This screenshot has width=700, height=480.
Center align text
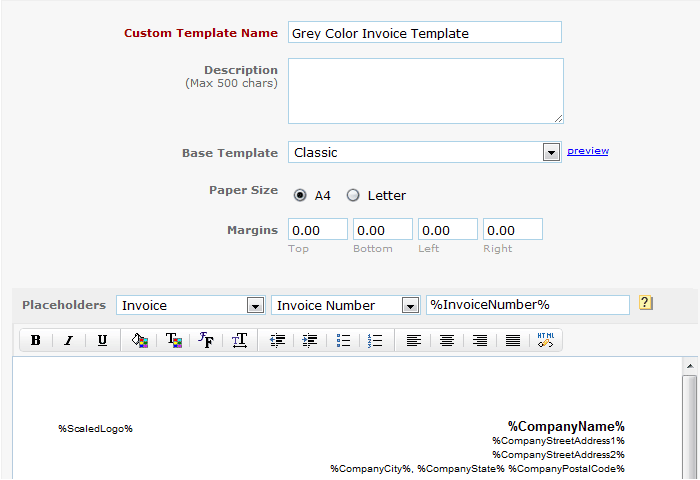(447, 341)
